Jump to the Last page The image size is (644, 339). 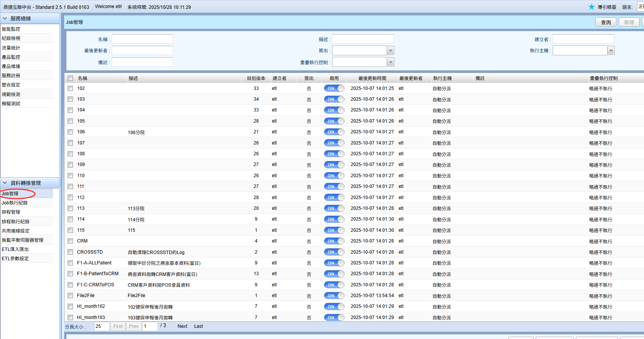point(199,326)
